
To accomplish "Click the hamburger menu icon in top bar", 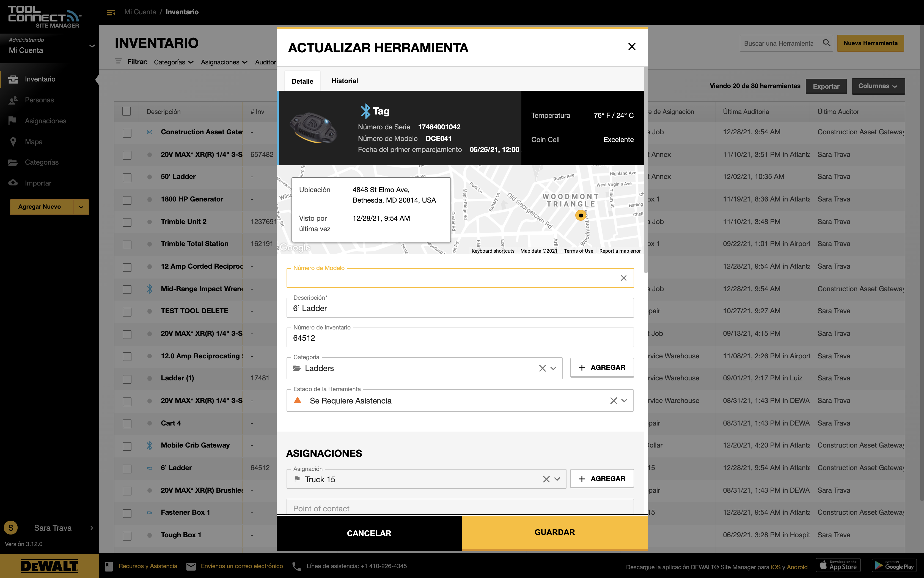I will [x=111, y=13].
